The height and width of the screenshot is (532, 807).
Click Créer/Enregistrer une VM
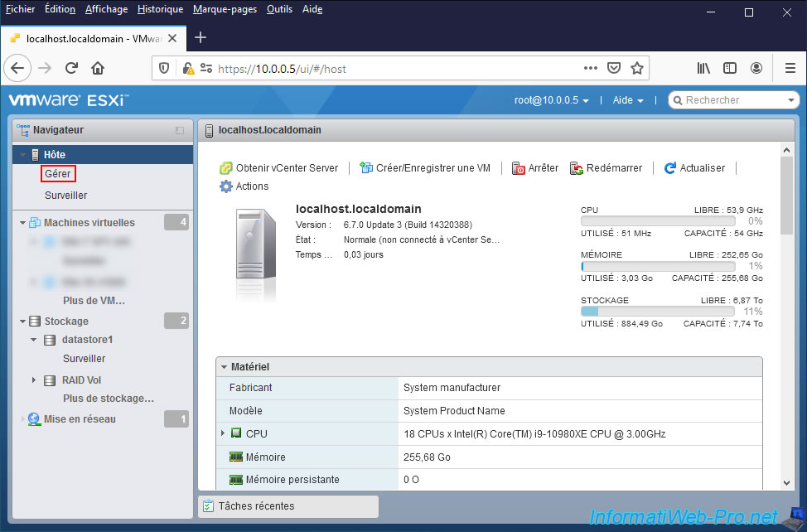pos(424,168)
